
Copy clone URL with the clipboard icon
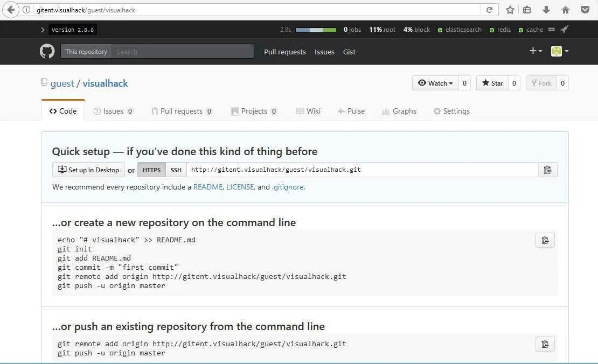point(548,170)
